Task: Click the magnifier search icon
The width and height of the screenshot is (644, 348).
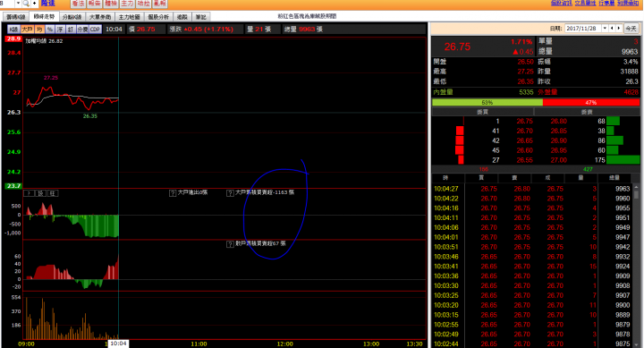Action: [26, 4]
